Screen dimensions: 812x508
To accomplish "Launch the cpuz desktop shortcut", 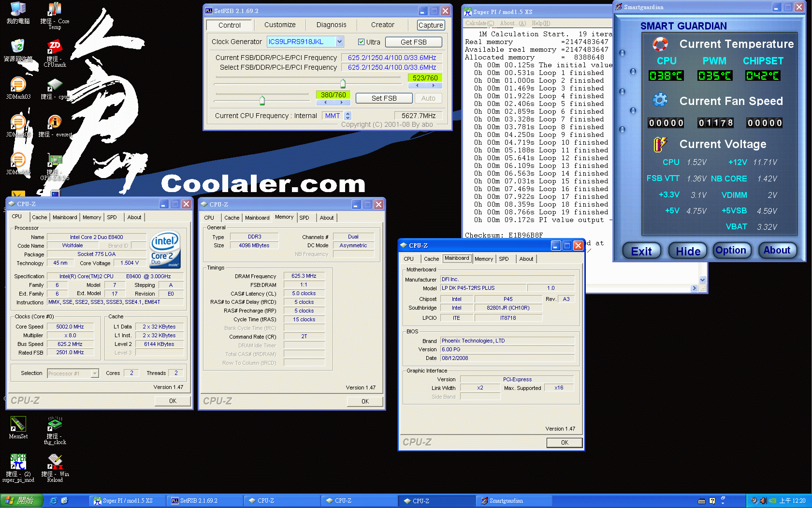I will pos(55,88).
